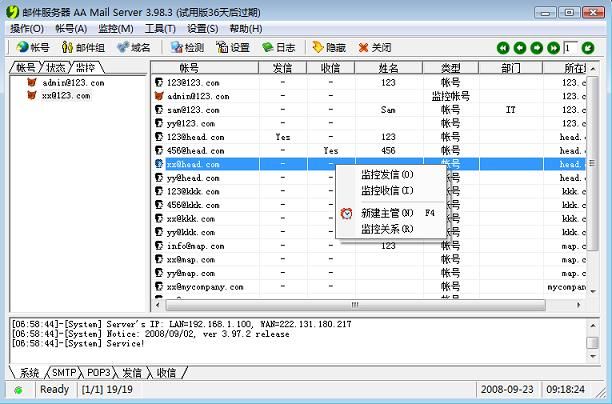Click the 隐藏 (Hide) toolbar icon
Viewport: 612px width, 404px height.
(328, 47)
